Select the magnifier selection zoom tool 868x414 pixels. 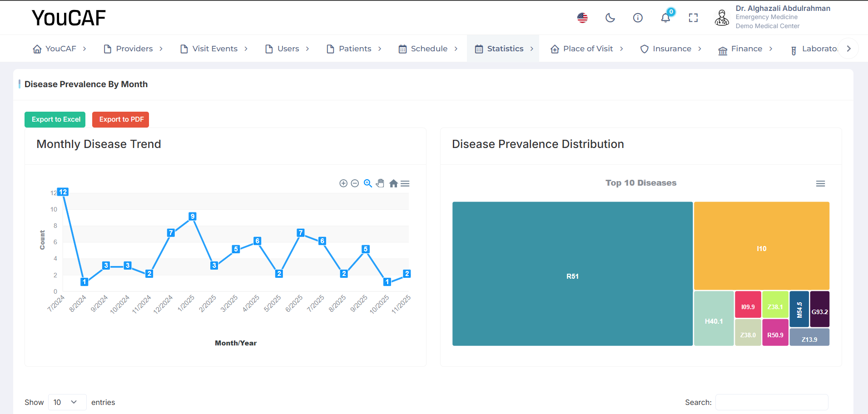368,183
